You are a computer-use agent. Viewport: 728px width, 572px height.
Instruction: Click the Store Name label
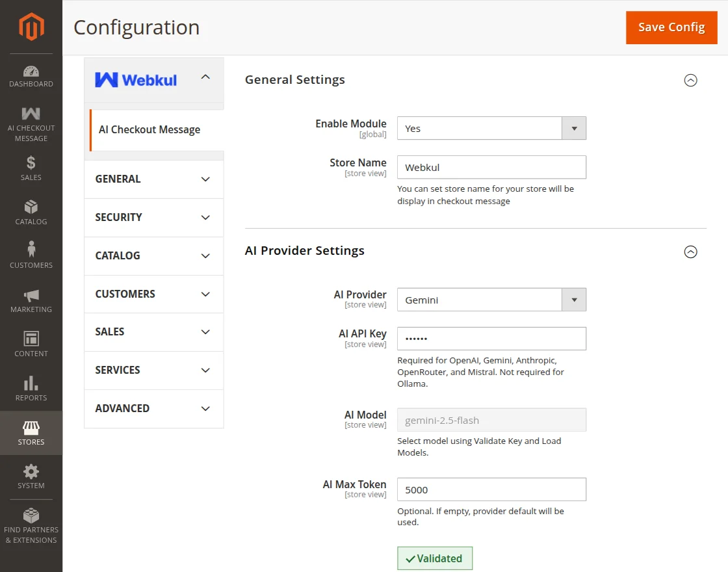[358, 163]
